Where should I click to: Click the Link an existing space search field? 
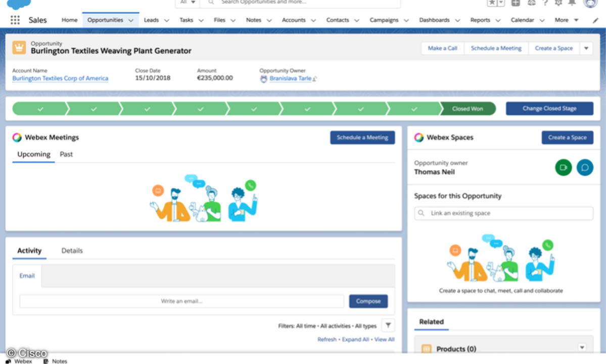coord(503,213)
